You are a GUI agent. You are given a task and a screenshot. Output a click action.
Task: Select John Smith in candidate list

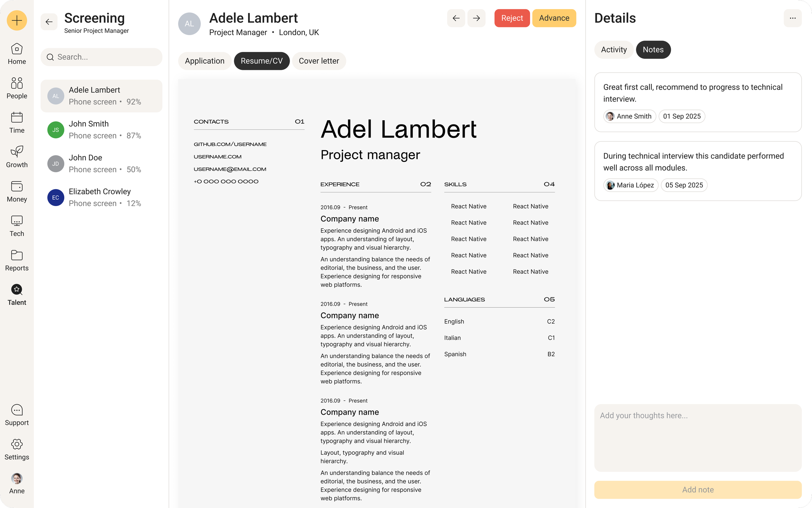pos(101,130)
